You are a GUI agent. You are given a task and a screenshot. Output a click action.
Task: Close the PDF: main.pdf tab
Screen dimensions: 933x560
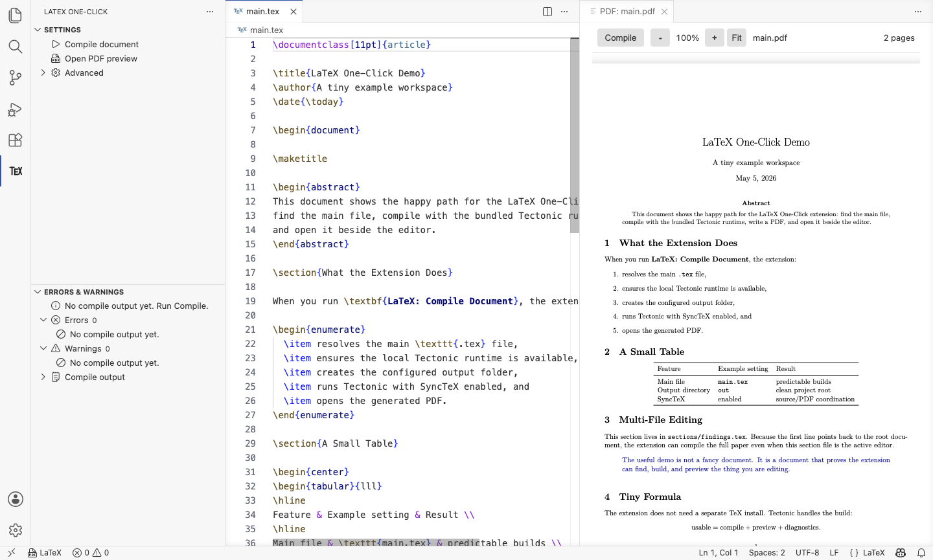click(x=664, y=12)
